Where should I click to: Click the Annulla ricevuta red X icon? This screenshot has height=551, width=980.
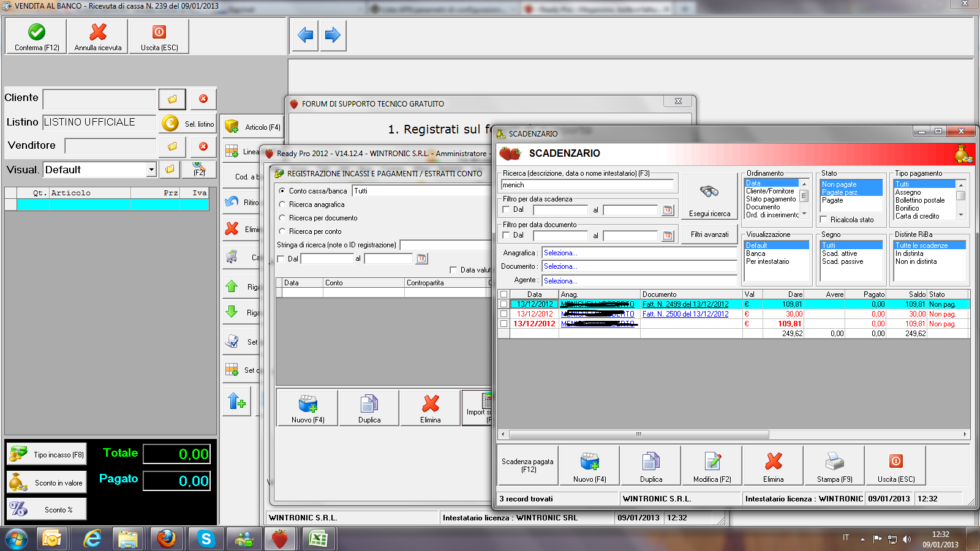pos(98,32)
